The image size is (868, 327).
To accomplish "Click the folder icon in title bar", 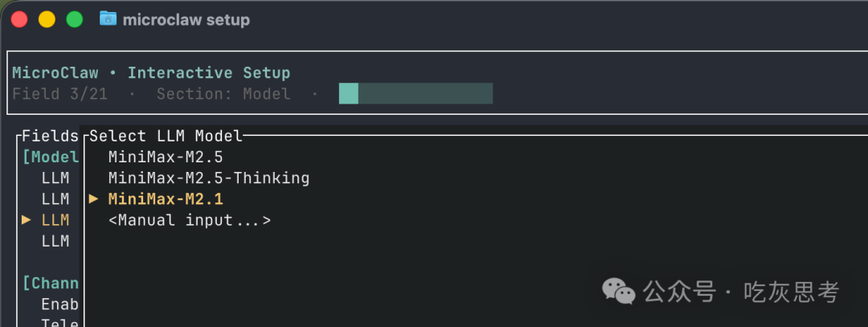I will click(108, 18).
